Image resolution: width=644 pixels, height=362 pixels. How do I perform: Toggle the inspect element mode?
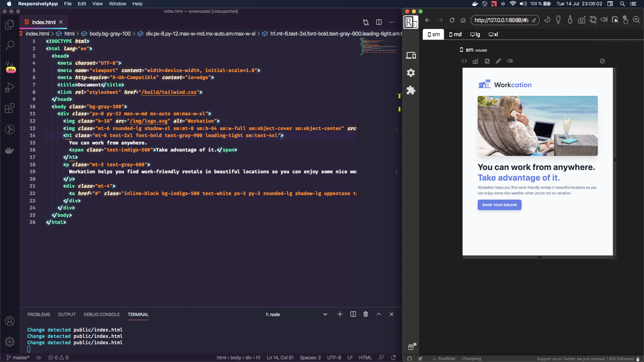point(615,20)
